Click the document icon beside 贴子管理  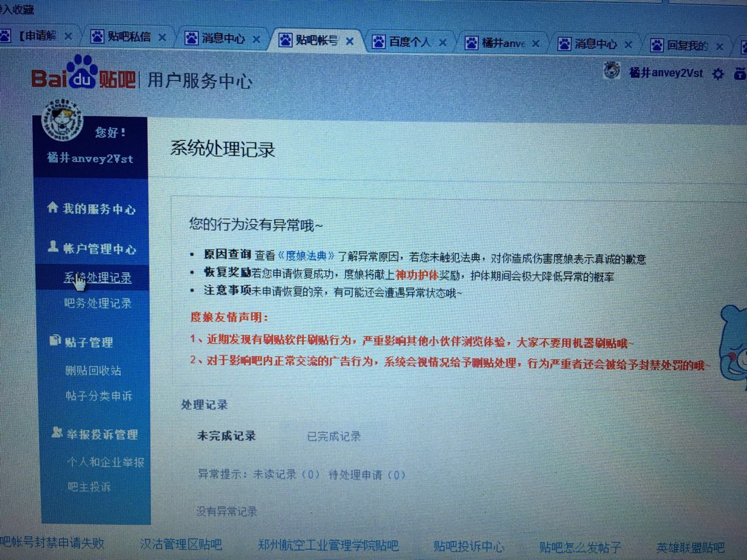55,341
